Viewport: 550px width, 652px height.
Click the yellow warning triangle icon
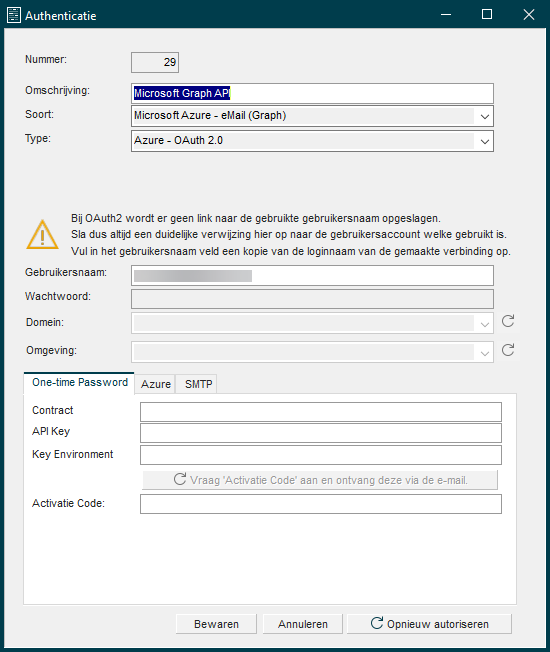pos(42,235)
